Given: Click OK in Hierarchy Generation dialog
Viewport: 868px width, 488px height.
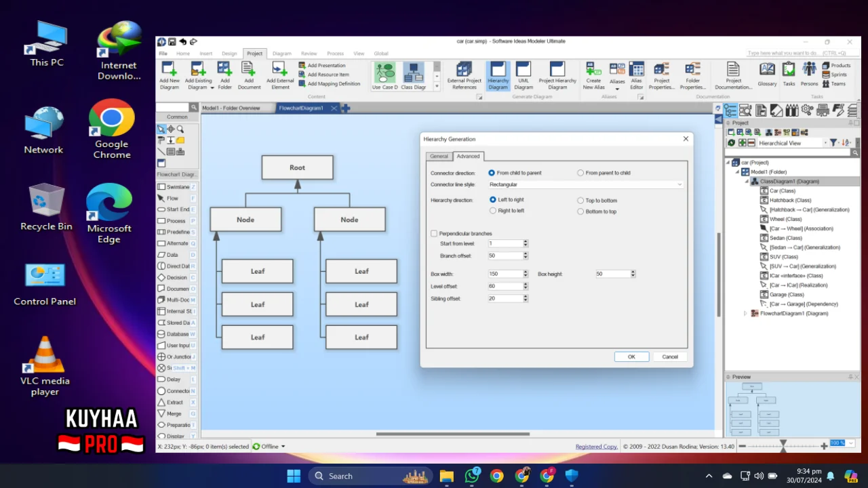Looking at the screenshot, I should pos(631,357).
